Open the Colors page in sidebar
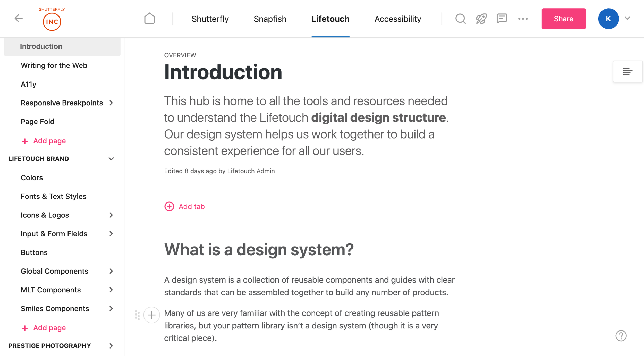 click(x=32, y=177)
